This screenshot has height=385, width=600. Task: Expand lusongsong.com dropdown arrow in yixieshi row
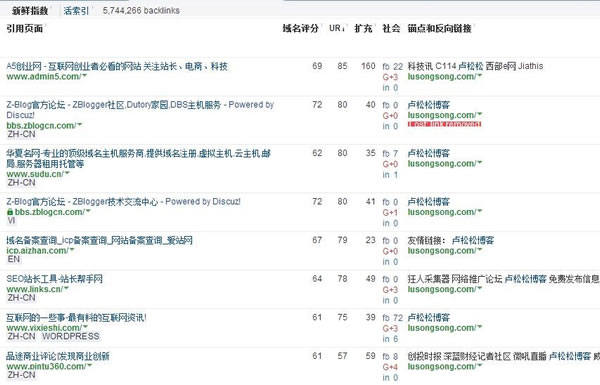[x=479, y=327]
